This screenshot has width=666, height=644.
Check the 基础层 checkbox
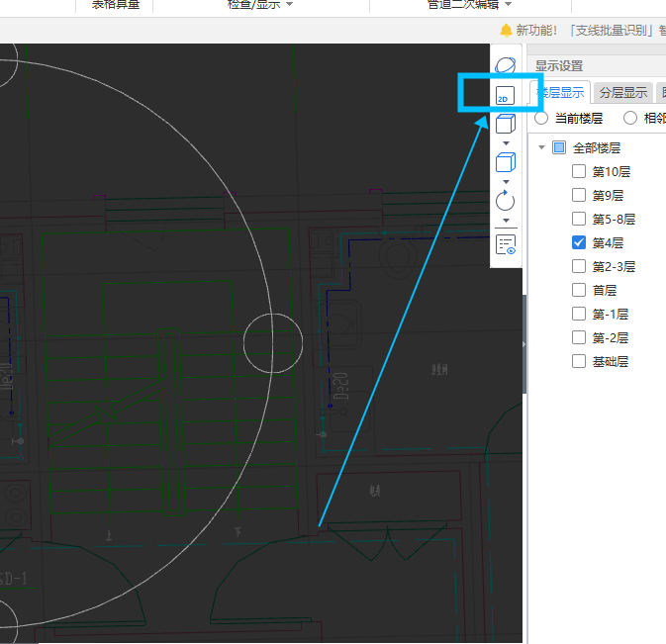coord(579,362)
